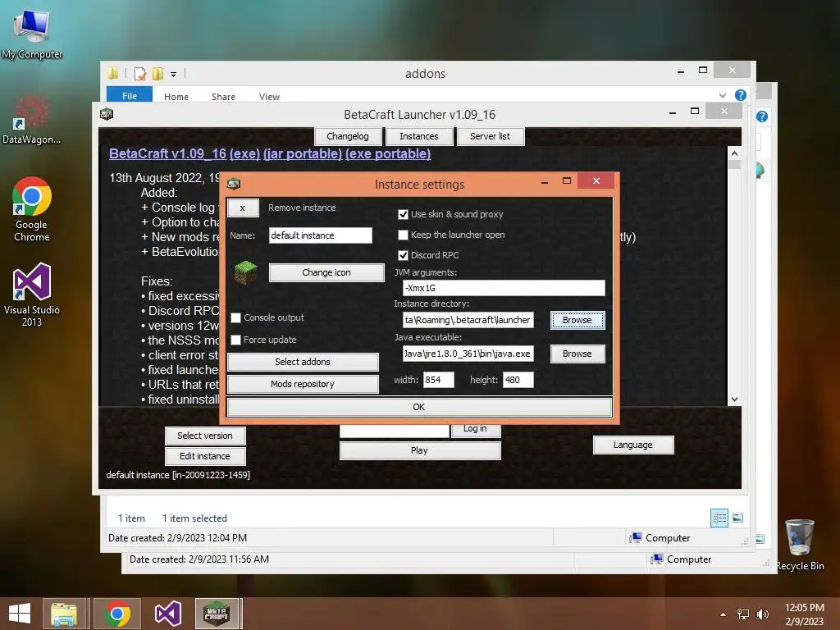Click Select version button
840x630 pixels.
pos(205,436)
